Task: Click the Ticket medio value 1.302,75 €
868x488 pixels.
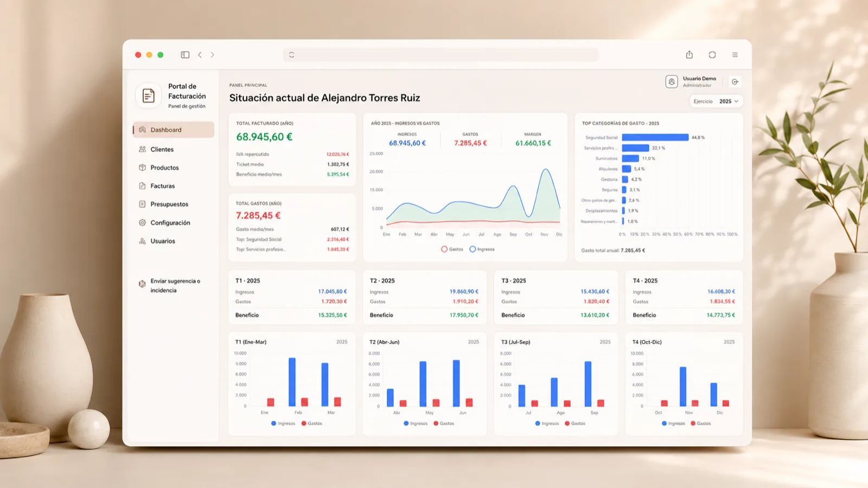Action: pos(338,164)
